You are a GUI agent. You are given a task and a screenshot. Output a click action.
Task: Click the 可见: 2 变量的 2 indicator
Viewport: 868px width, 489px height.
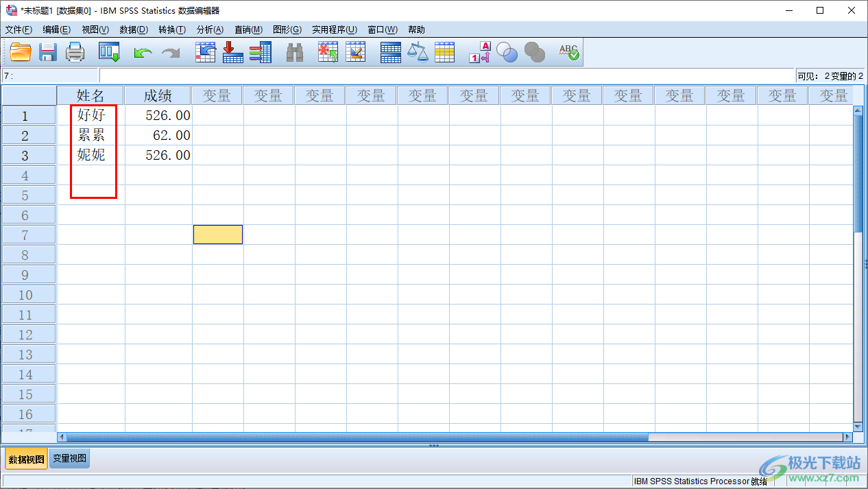tap(830, 76)
